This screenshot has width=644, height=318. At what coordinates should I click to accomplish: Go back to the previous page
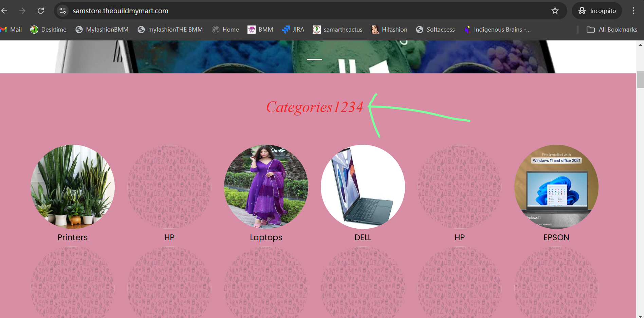(4, 11)
